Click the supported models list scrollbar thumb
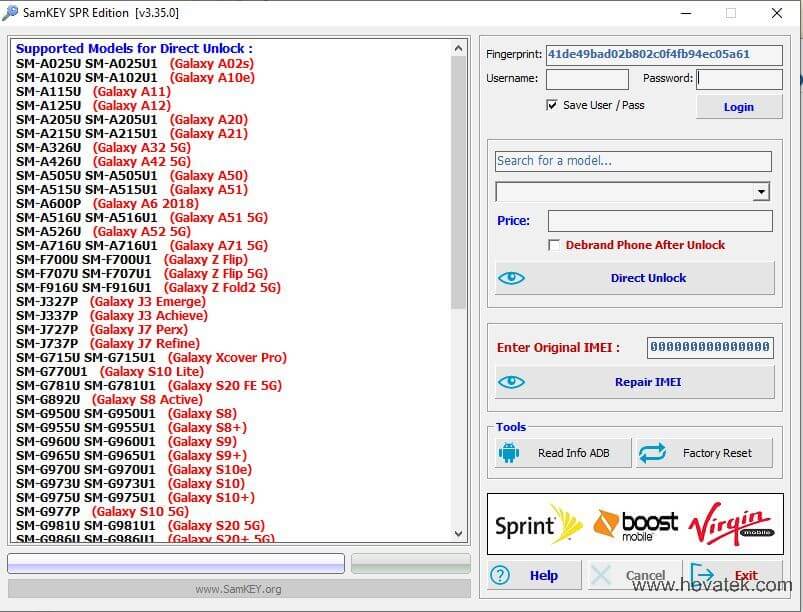The height and width of the screenshot is (612, 803). 458,183
